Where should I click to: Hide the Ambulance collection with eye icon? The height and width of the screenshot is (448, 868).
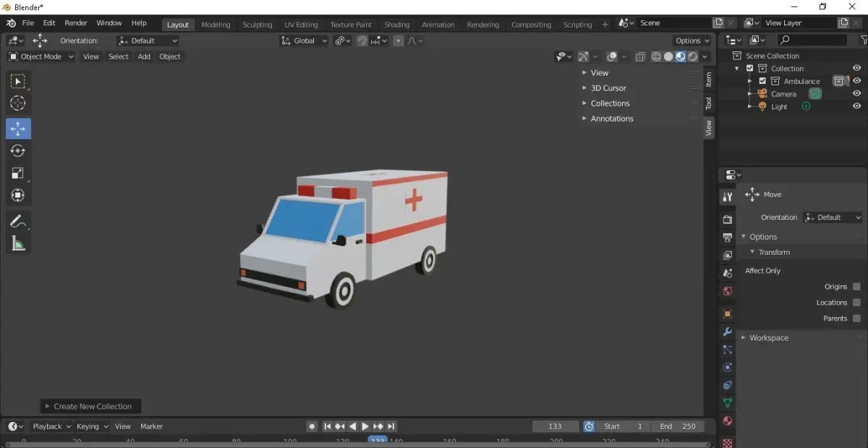pyautogui.click(x=856, y=81)
